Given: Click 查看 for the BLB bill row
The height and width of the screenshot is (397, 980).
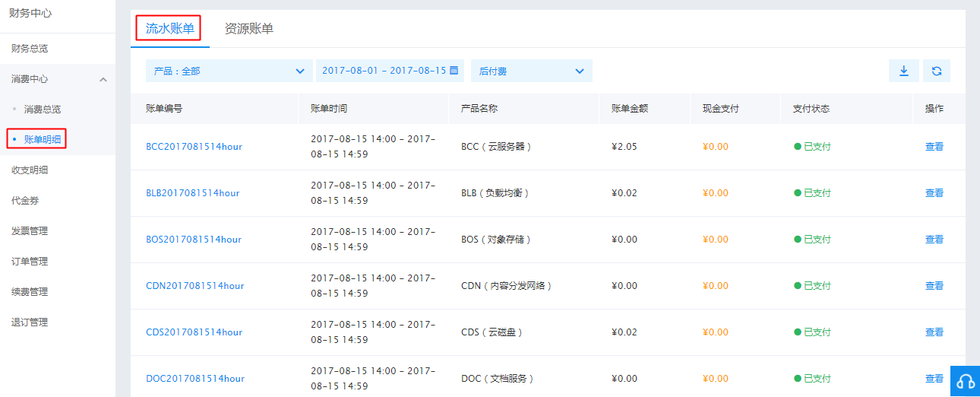Looking at the screenshot, I should [934, 193].
